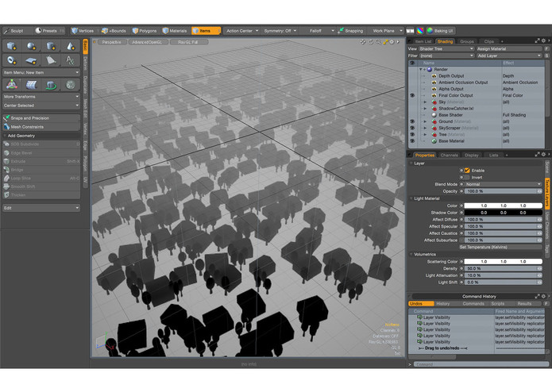This screenshot has width=552, height=392.
Task: Toggle the Enable checkbox for layer
Action: [467, 171]
